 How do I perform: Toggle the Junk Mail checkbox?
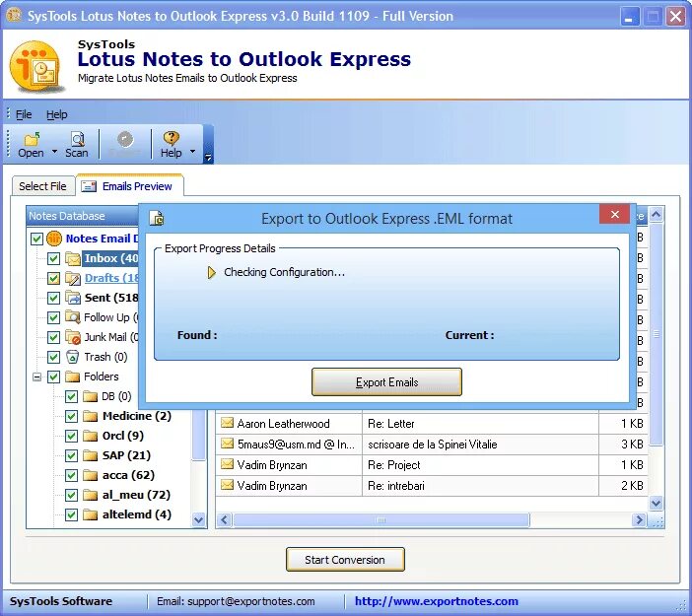(54, 337)
